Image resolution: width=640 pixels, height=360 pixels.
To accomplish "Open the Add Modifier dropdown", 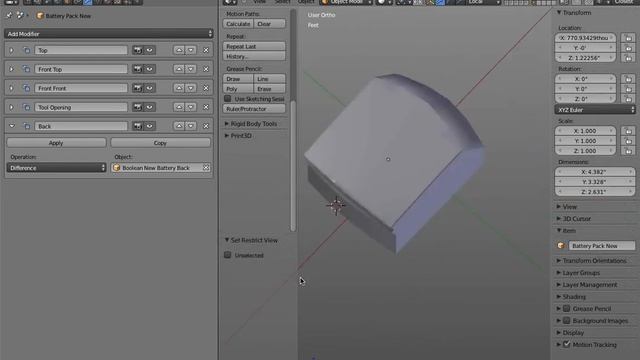I will click(109, 34).
